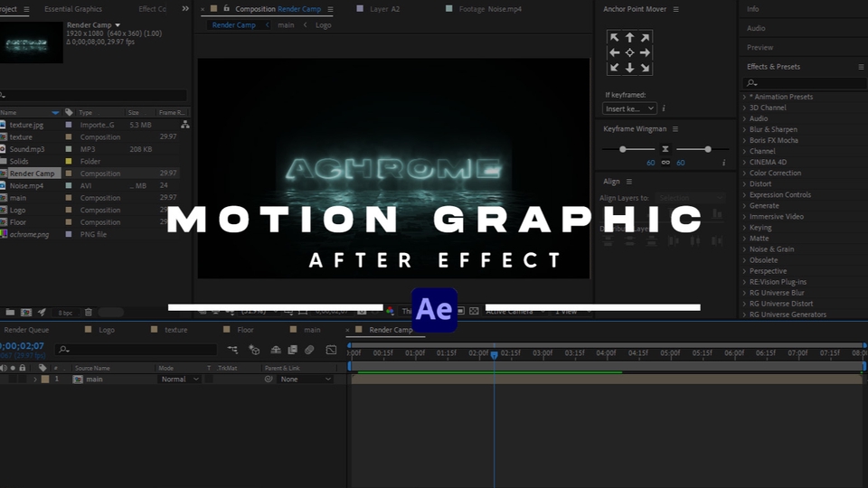Move anchor point to top-right arrow
The height and width of the screenshot is (488, 868).
645,37
